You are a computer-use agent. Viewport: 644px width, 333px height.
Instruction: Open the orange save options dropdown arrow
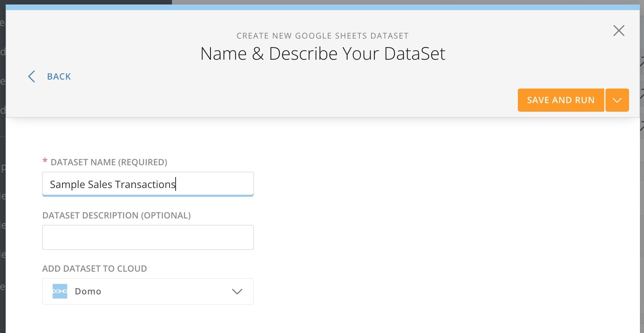pyautogui.click(x=617, y=100)
